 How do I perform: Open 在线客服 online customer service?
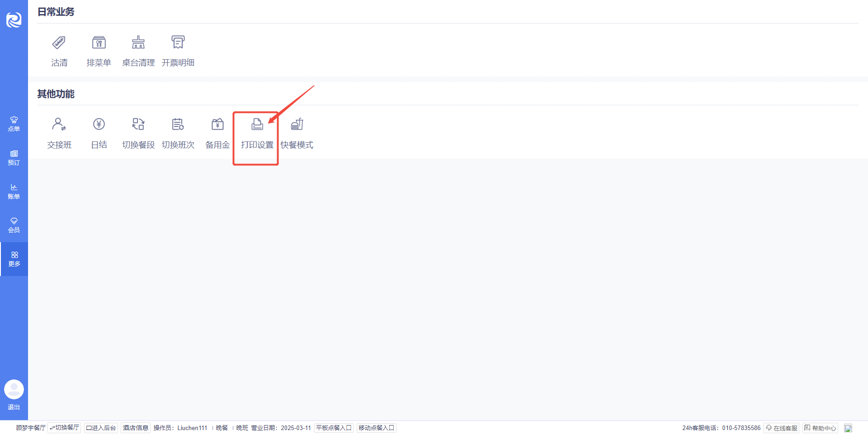pyautogui.click(x=781, y=428)
